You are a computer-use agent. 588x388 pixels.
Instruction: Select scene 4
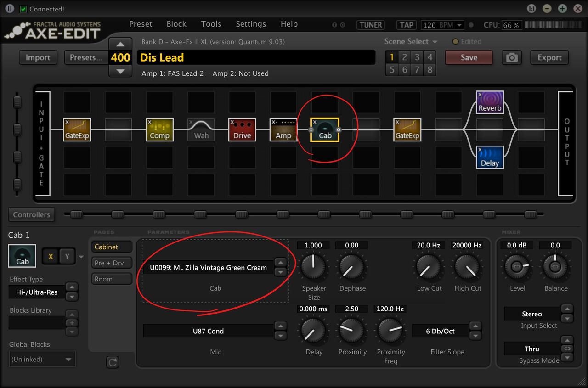(430, 57)
